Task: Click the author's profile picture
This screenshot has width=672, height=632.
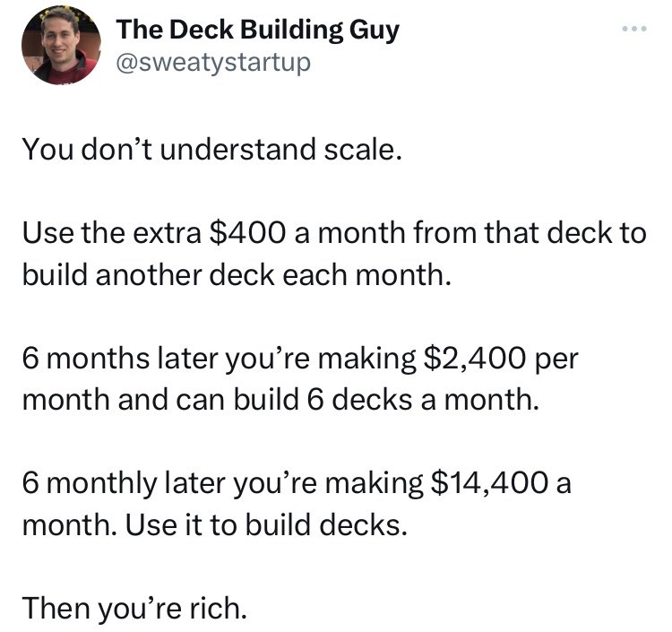Action: click(x=61, y=45)
